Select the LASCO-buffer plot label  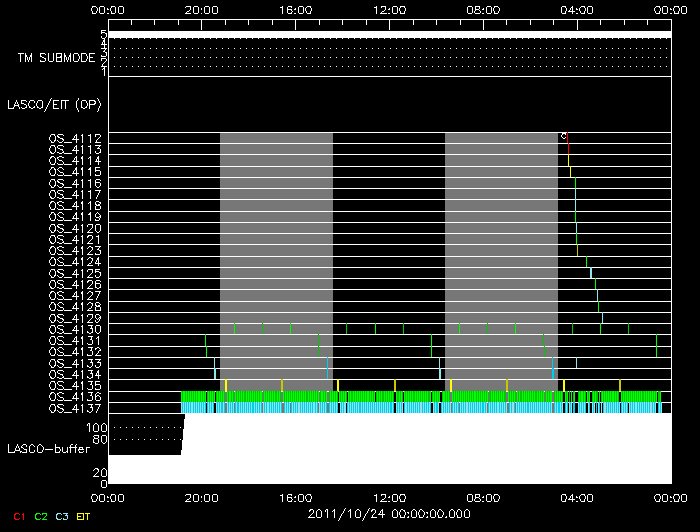pyautogui.click(x=50, y=449)
